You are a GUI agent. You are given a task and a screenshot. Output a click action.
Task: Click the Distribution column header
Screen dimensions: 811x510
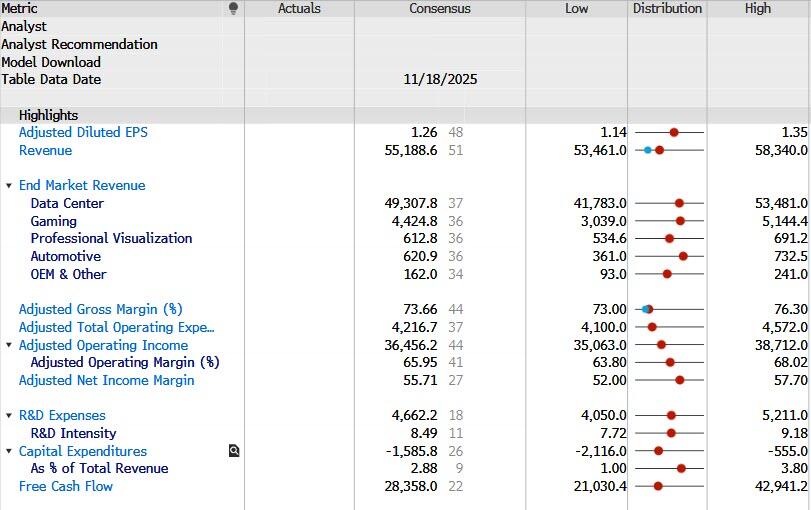(667, 9)
